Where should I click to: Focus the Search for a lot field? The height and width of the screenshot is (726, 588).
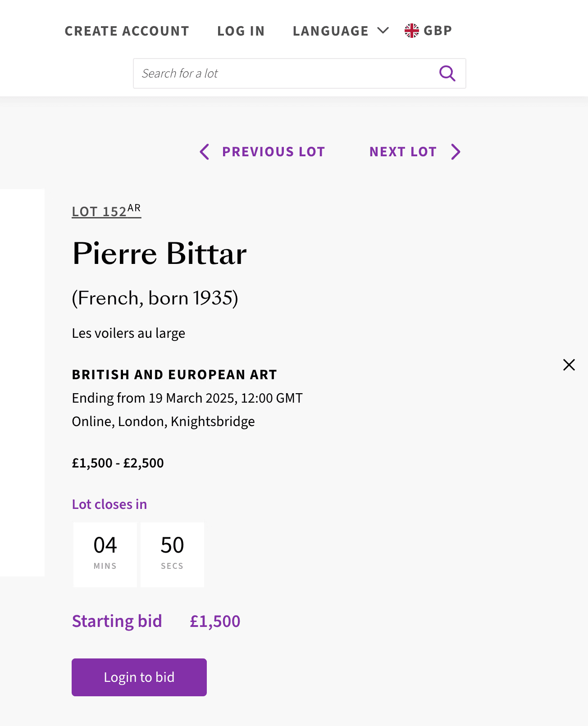coord(284,73)
